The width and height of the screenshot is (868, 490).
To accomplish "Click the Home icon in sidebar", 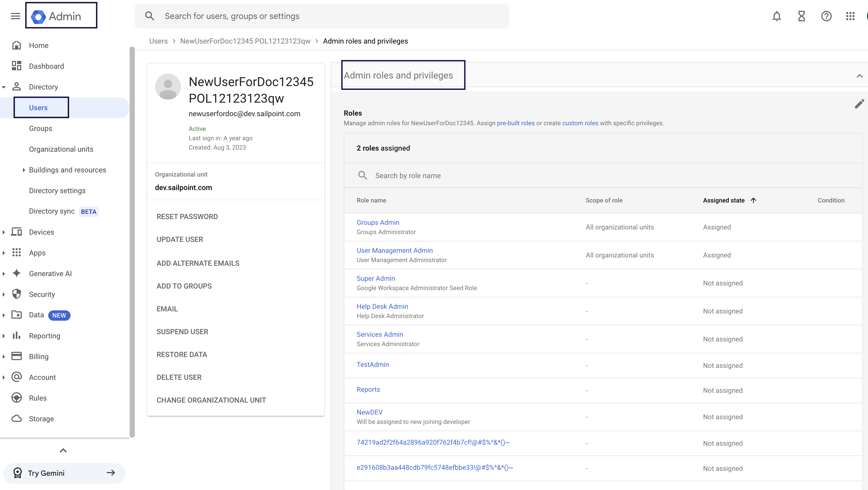I will 17,45.
